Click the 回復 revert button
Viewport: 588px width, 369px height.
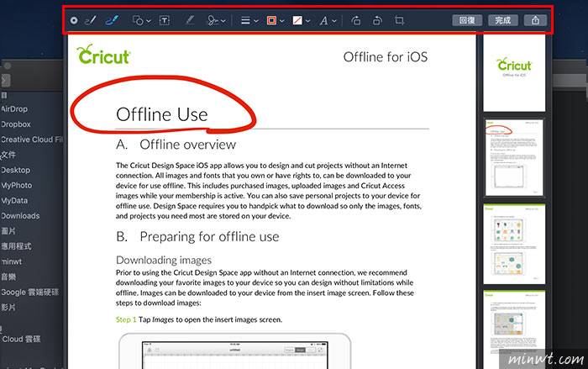point(467,20)
